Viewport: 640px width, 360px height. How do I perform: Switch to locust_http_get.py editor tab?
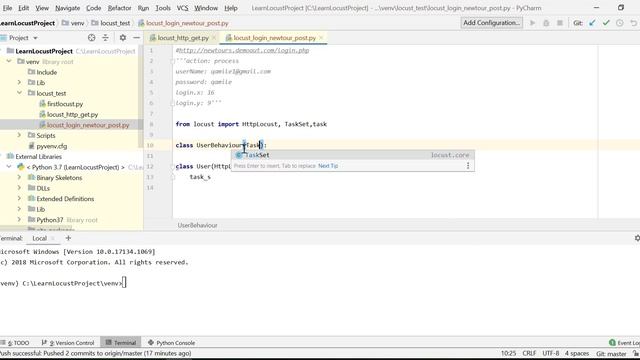(183, 38)
